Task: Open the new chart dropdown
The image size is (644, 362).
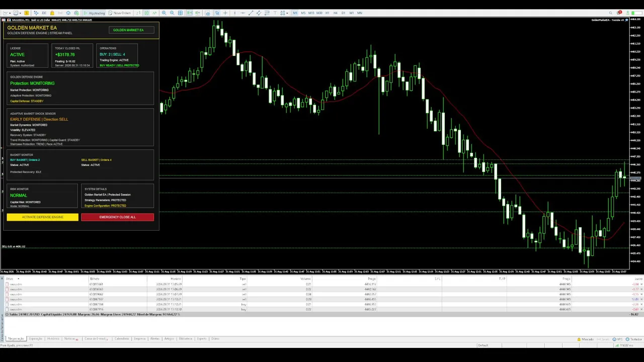Action: [x=7, y=13]
